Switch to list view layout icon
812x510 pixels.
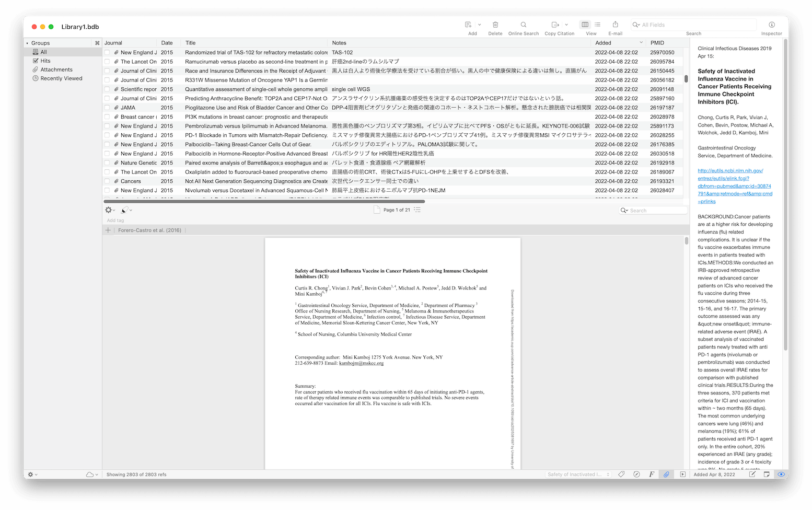pos(598,25)
